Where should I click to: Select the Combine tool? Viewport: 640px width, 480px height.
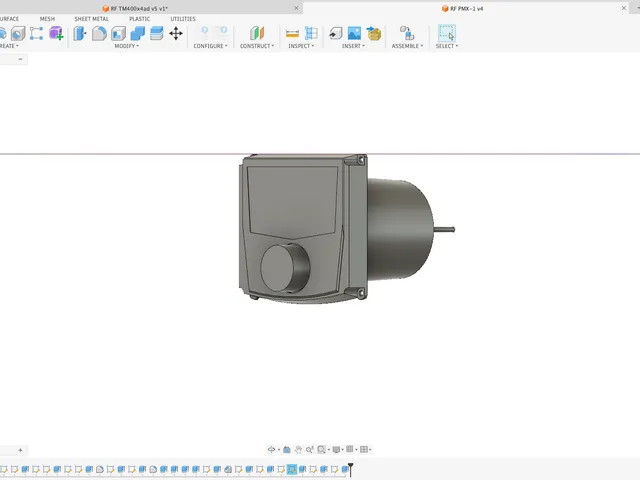point(138,33)
